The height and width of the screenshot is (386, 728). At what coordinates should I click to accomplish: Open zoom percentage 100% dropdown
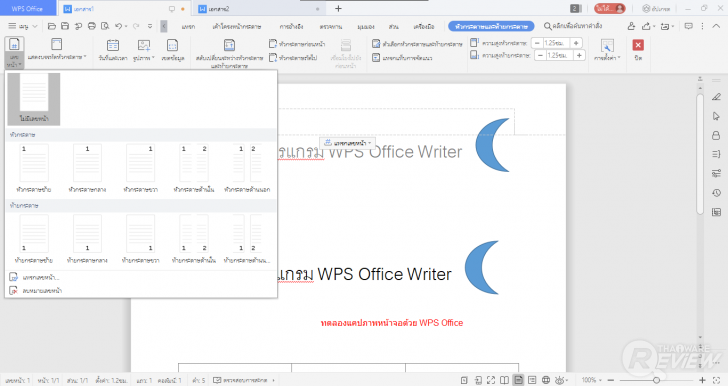click(592, 380)
